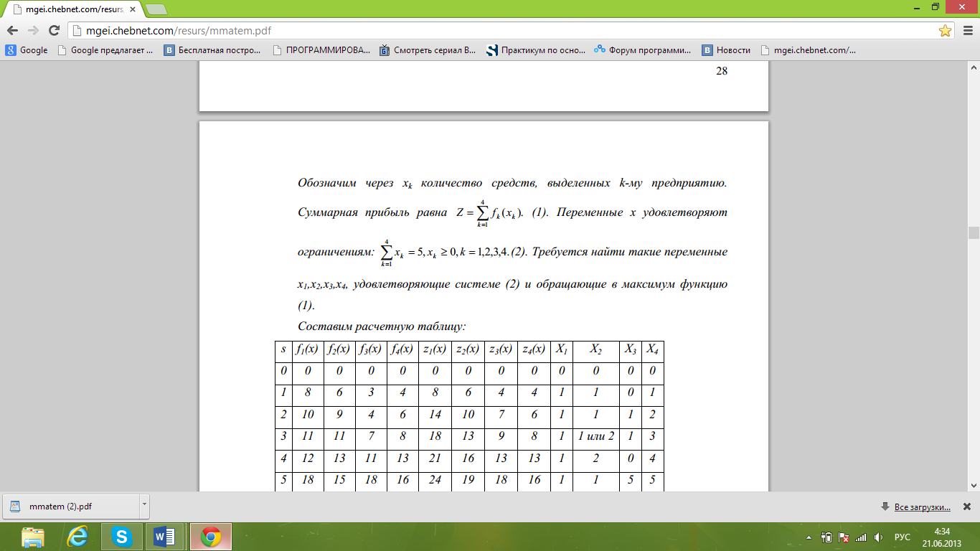The image size is (980, 551).
Task: Open the Новости bookmark
Action: (726, 50)
